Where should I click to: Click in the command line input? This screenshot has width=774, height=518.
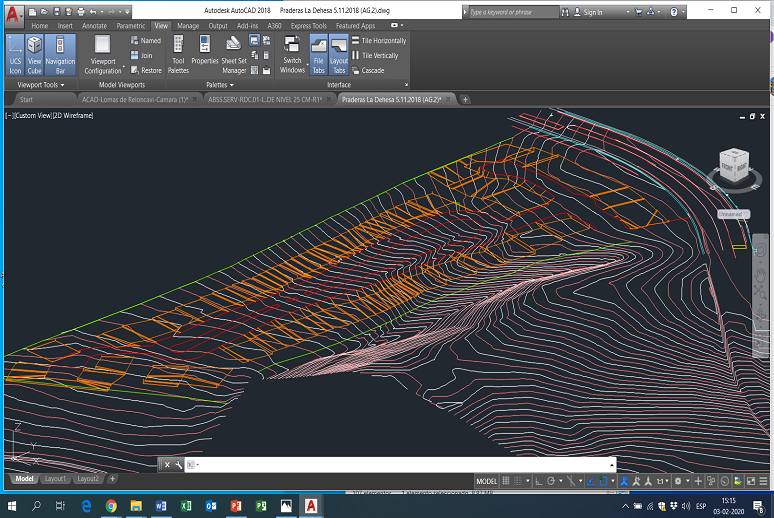(x=402, y=465)
